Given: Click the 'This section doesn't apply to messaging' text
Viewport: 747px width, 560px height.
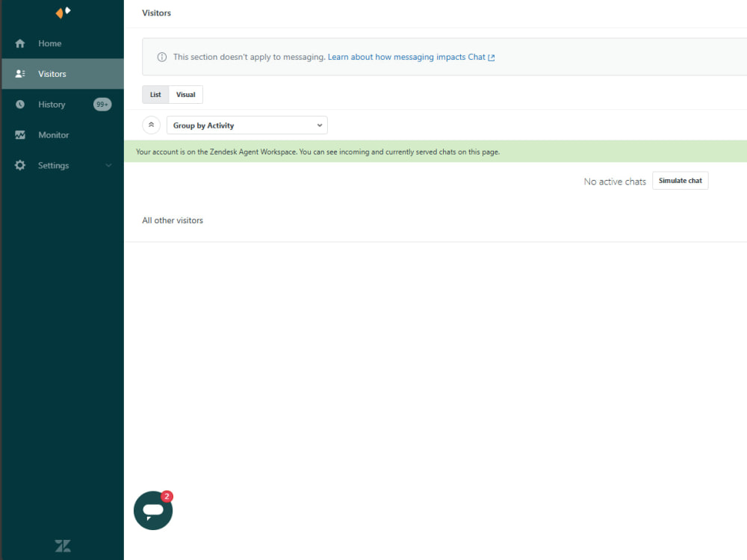Looking at the screenshot, I should 249,57.
